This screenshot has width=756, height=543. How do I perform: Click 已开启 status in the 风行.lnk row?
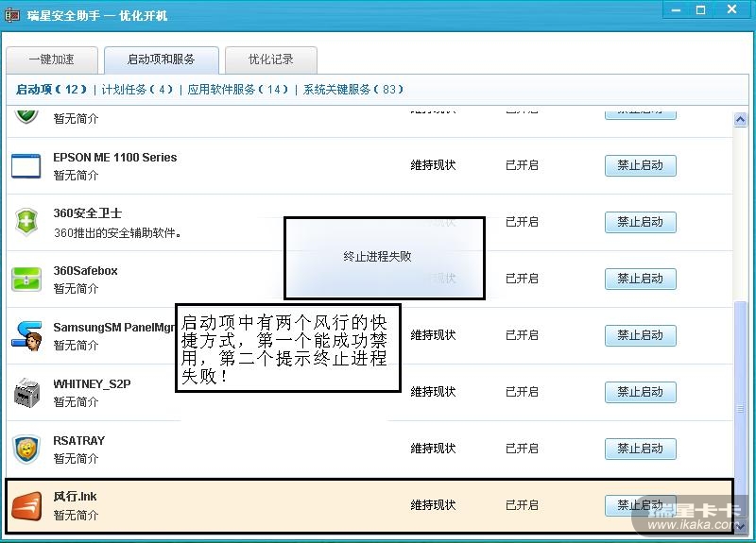522,505
